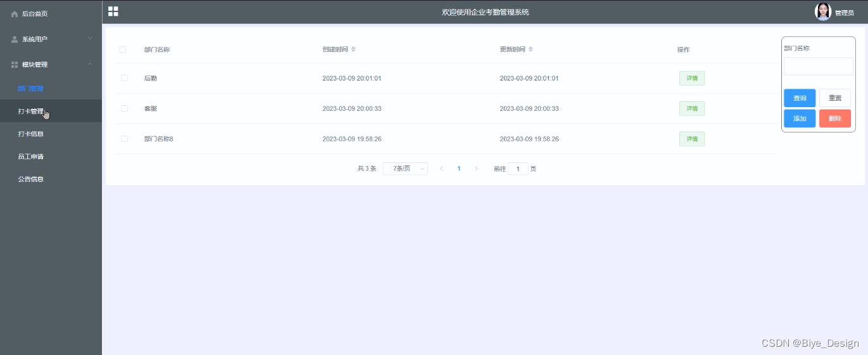The image size is (868, 355).
Task: Go to the previous page arrow
Action: 441,169
